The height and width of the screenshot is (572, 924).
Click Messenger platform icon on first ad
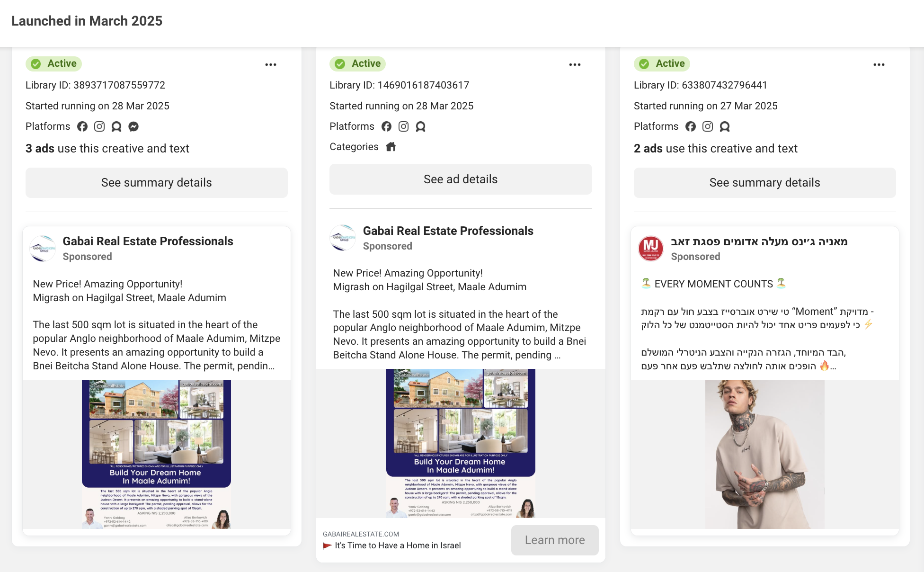133,126
